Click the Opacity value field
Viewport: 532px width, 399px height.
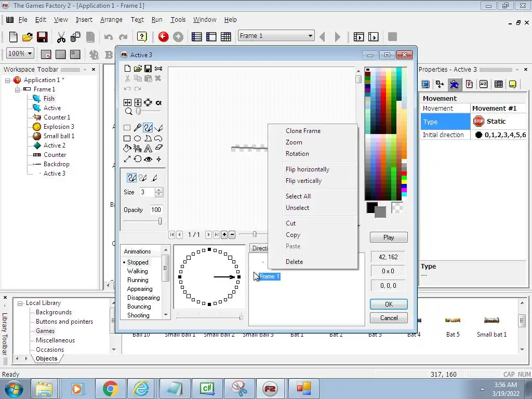click(x=156, y=210)
